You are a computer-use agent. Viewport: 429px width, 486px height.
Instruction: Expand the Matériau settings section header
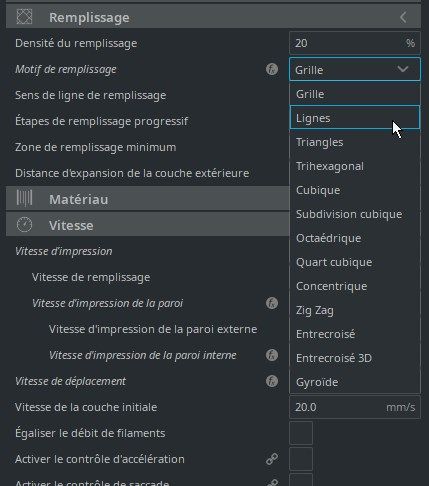[148, 199]
